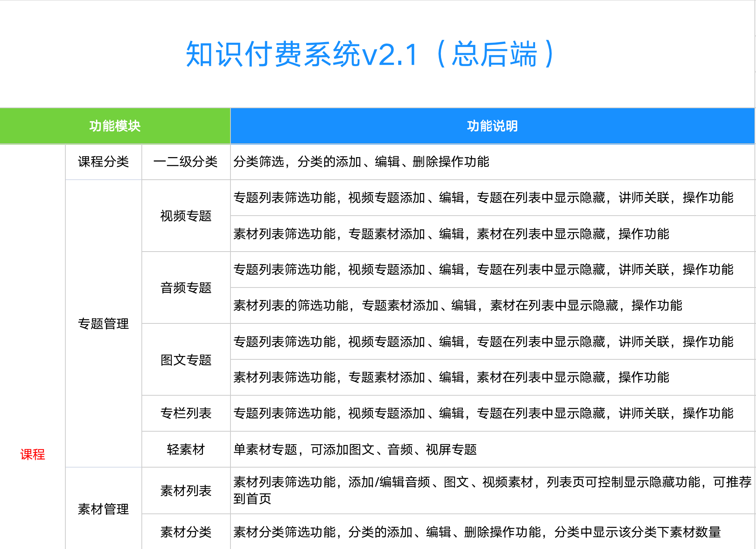Click the 一二级分类 cell
Screen dimensions: 756x549
click(x=186, y=162)
